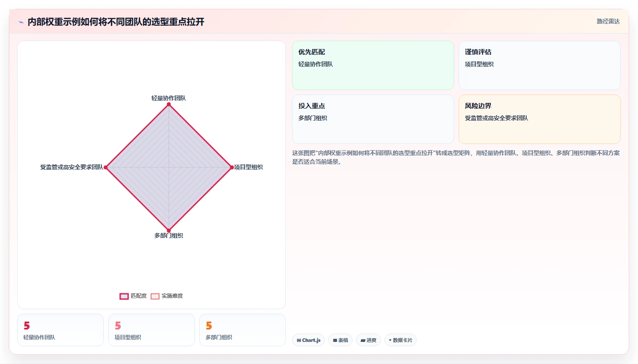The image size is (638, 364).
Task: Click 多部门组织 text in 投入重点 card
Action: pos(313,118)
